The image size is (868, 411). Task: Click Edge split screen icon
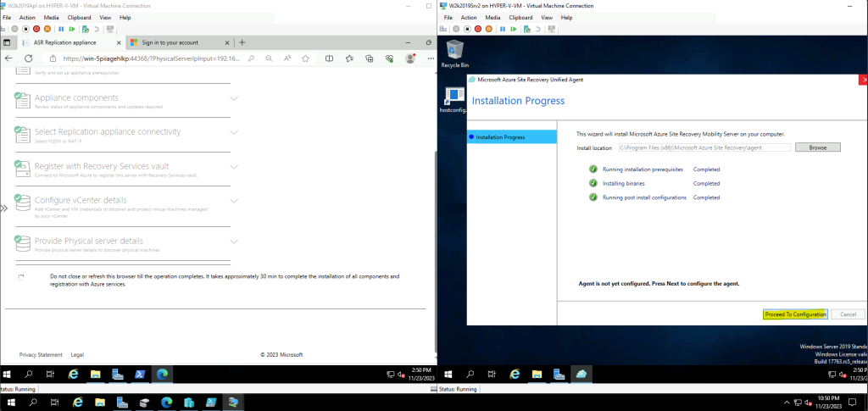330,58
